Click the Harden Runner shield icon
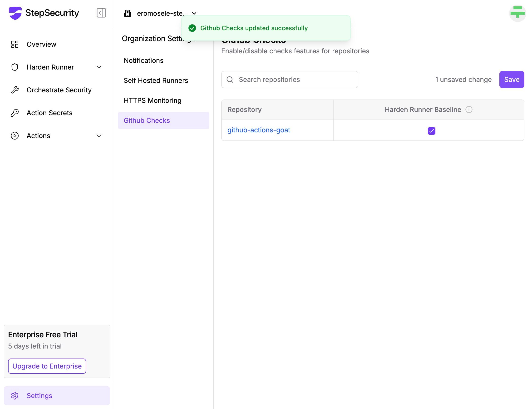Viewport: 532px width, 409px height. [15, 67]
